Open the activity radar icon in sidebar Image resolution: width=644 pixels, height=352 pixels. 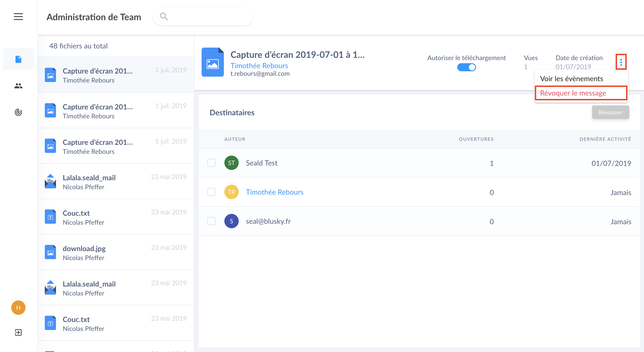pyautogui.click(x=18, y=112)
